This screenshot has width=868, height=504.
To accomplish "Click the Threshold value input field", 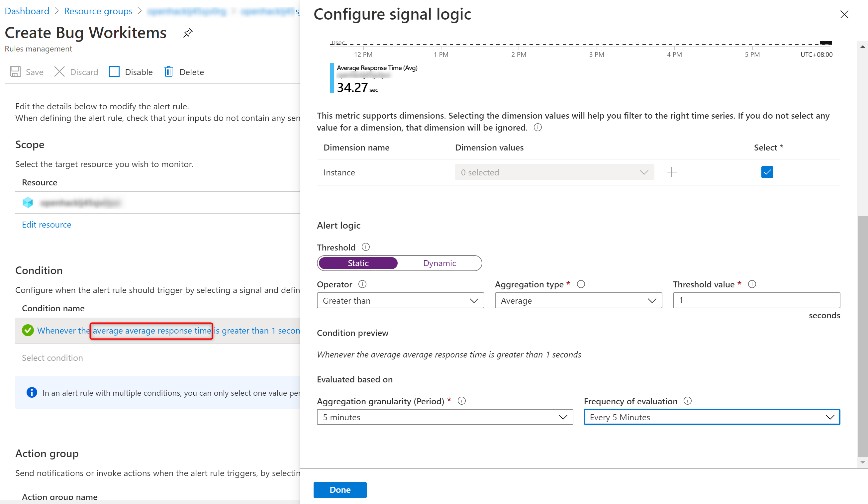I will (756, 301).
